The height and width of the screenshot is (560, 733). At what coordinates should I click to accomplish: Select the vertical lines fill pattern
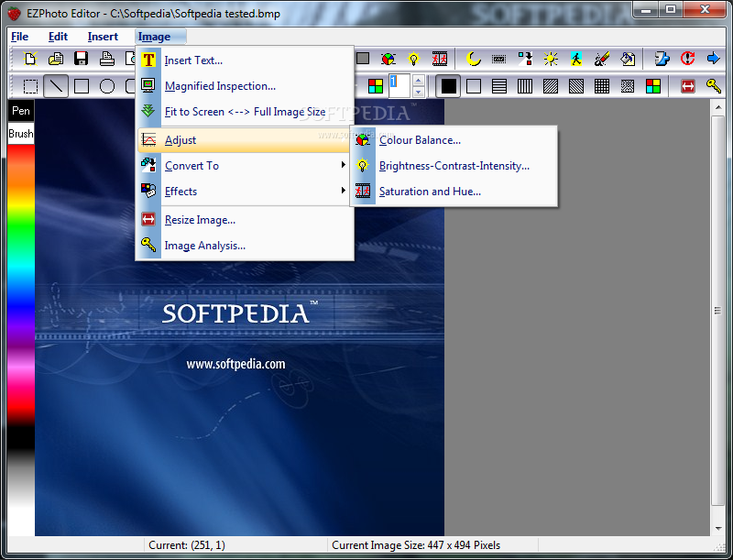pos(525,86)
